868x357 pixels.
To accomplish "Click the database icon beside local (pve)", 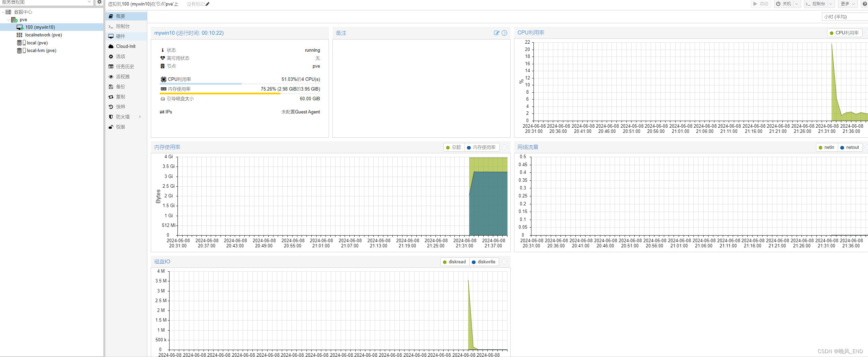I will [x=19, y=43].
